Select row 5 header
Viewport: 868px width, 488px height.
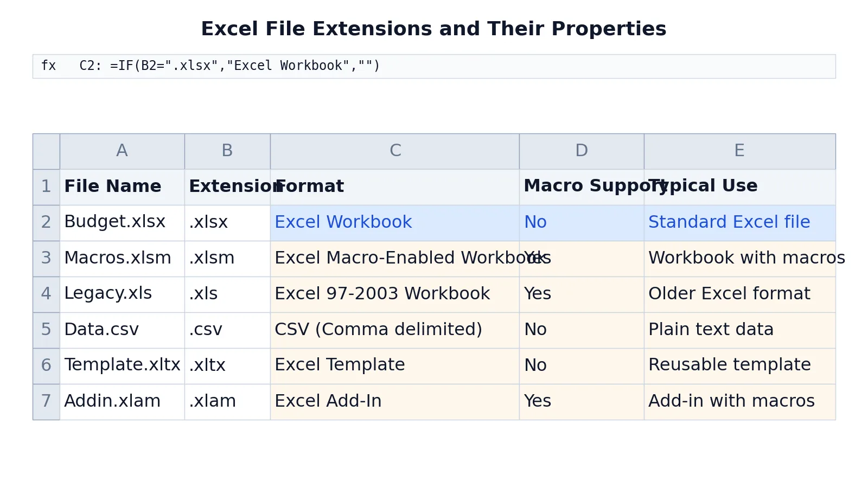(x=46, y=330)
